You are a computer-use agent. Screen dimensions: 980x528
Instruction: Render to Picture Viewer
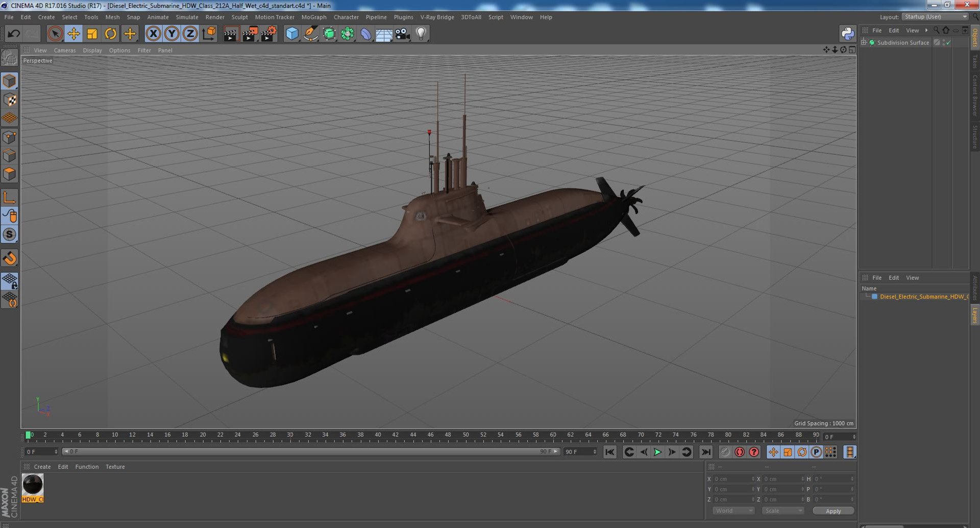(250, 34)
